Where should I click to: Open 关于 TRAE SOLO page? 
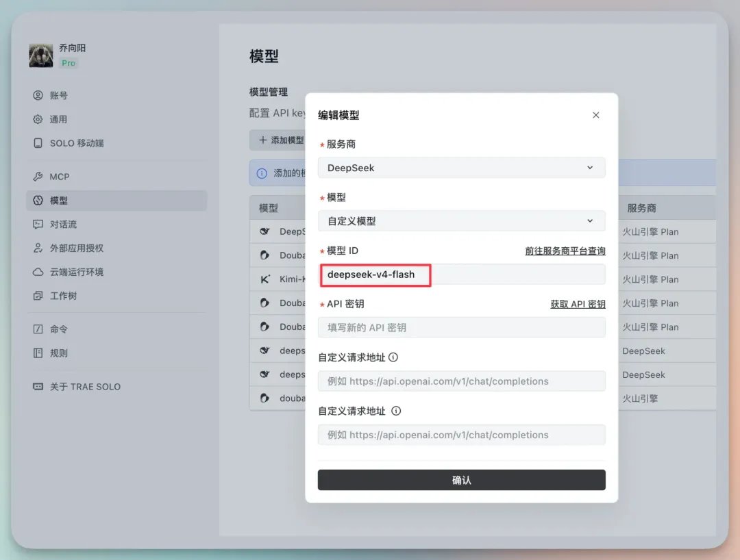tap(116, 387)
